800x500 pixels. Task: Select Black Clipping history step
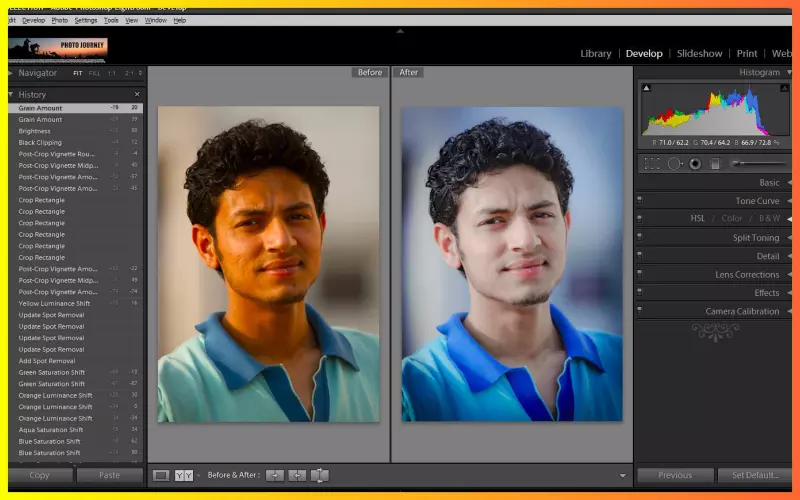(76, 142)
